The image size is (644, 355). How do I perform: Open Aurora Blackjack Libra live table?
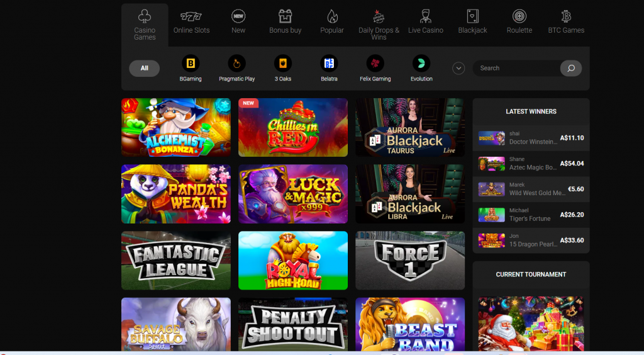point(410,194)
